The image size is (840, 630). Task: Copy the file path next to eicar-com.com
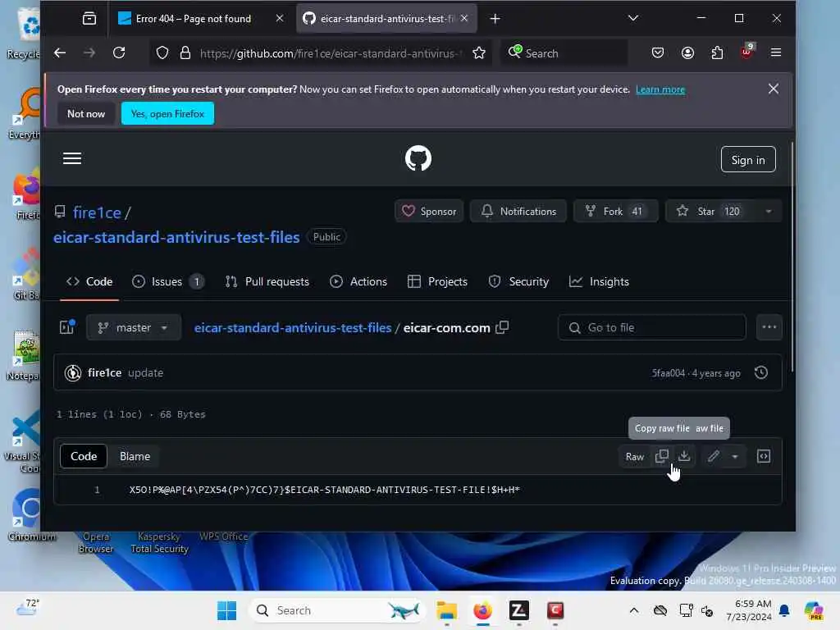(x=502, y=327)
